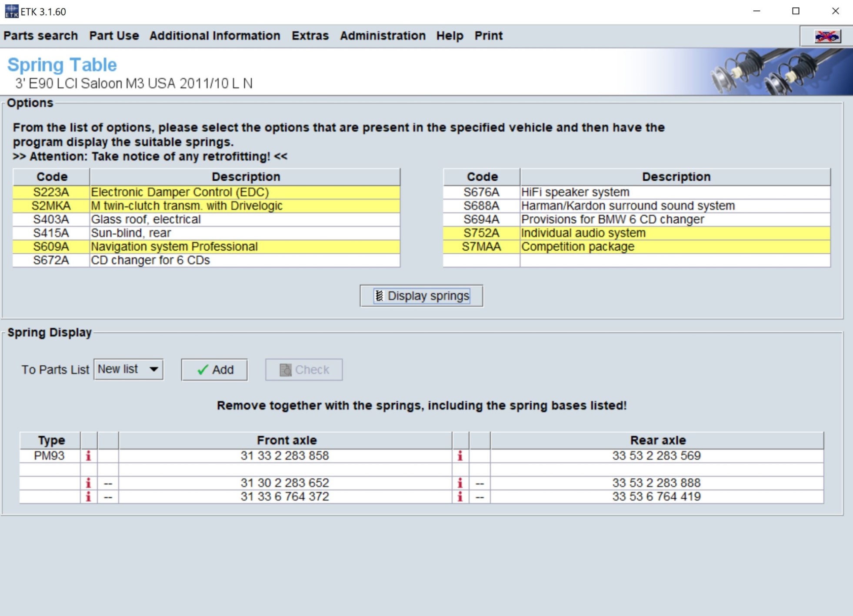Click the Display springs button

pos(421,296)
